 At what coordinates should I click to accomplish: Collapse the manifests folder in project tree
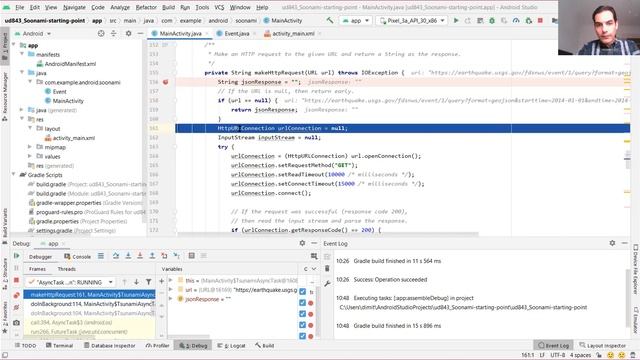point(22,54)
